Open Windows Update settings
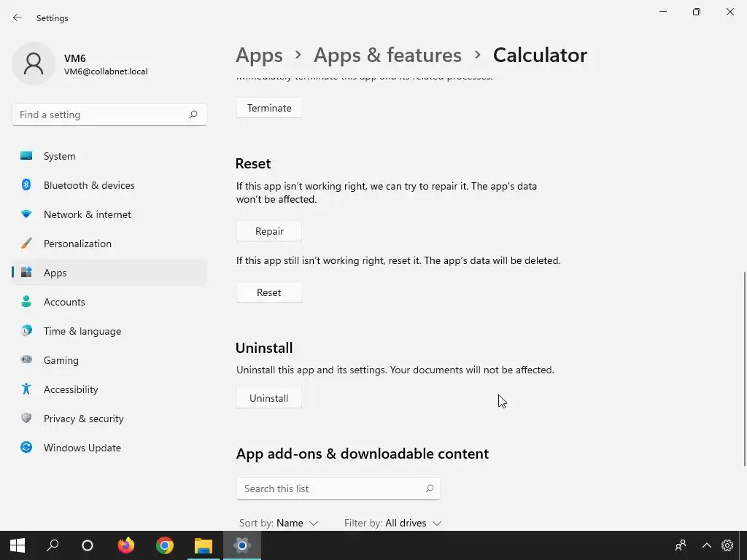 coord(109,448)
